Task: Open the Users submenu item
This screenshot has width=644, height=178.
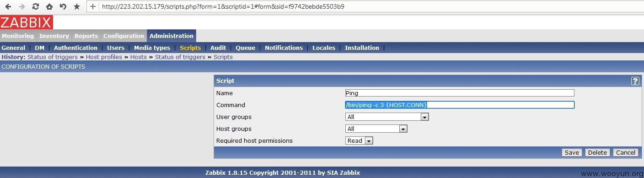Action: point(116,48)
